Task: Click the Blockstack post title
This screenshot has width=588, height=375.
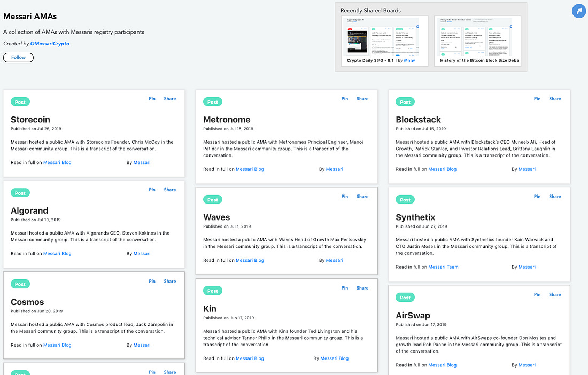Action: coord(418,120)
